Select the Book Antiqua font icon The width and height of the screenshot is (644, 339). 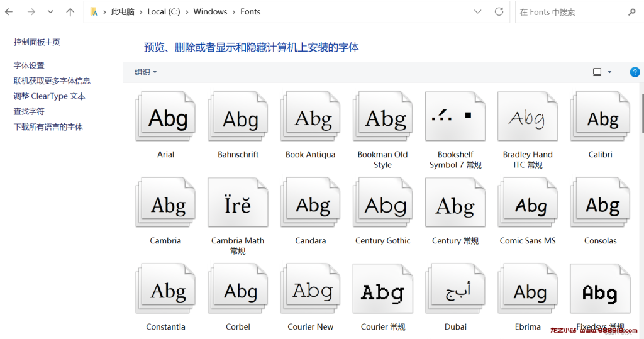click(310, 116)
